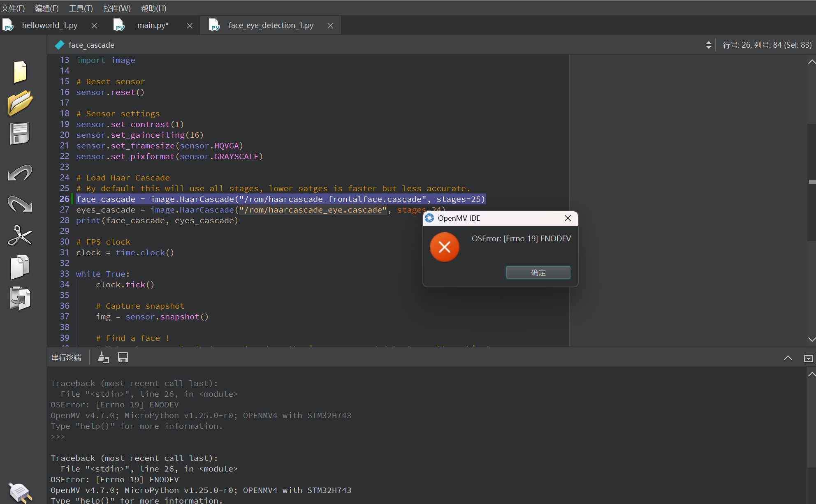Close the face_eye_detection_1.py tab
Screen dimensions: 816x504
[330, 25]
